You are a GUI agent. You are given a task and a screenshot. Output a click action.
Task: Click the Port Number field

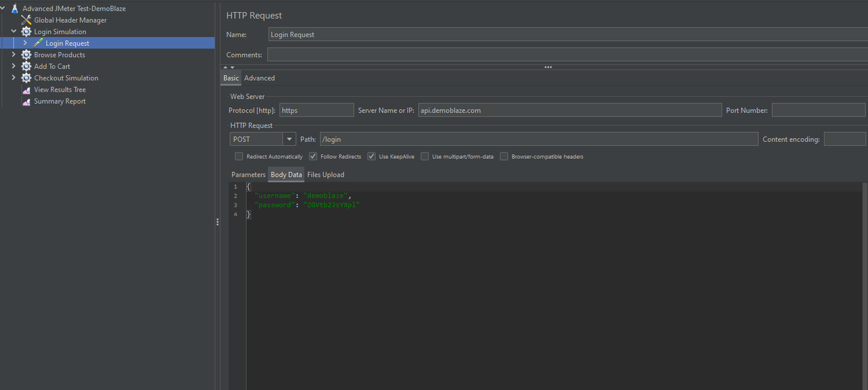click(x=818, y=110)
